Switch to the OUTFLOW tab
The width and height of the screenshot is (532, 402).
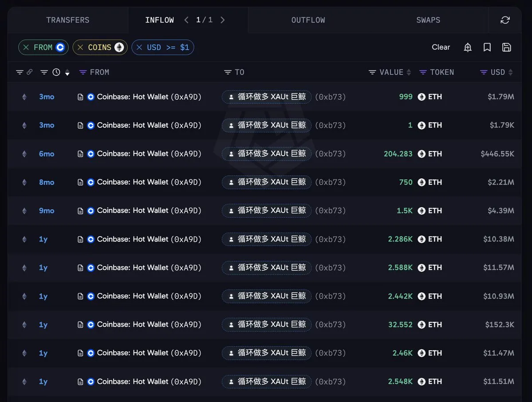click(308, 20)
